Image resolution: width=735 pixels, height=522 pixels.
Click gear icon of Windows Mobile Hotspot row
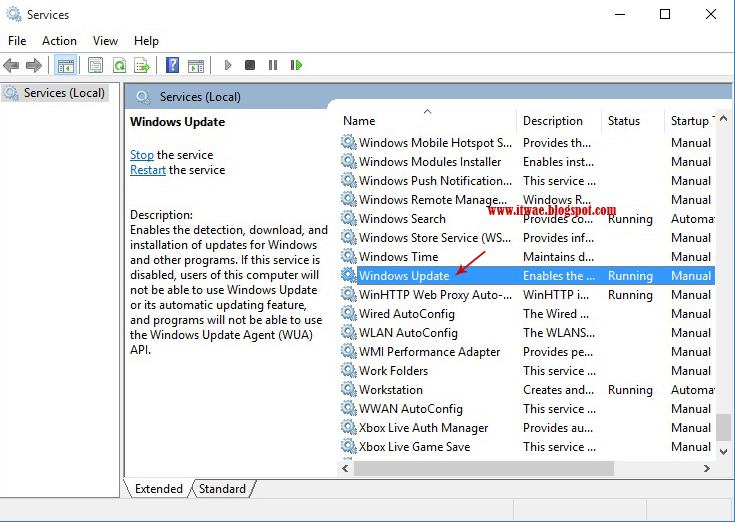(348, 142)
